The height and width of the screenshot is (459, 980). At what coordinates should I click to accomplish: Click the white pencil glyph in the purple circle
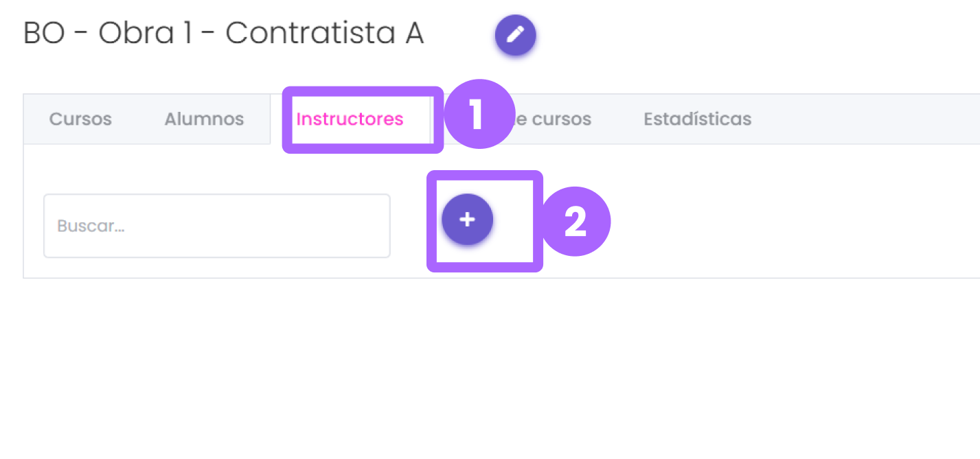[x=515, y=35]
